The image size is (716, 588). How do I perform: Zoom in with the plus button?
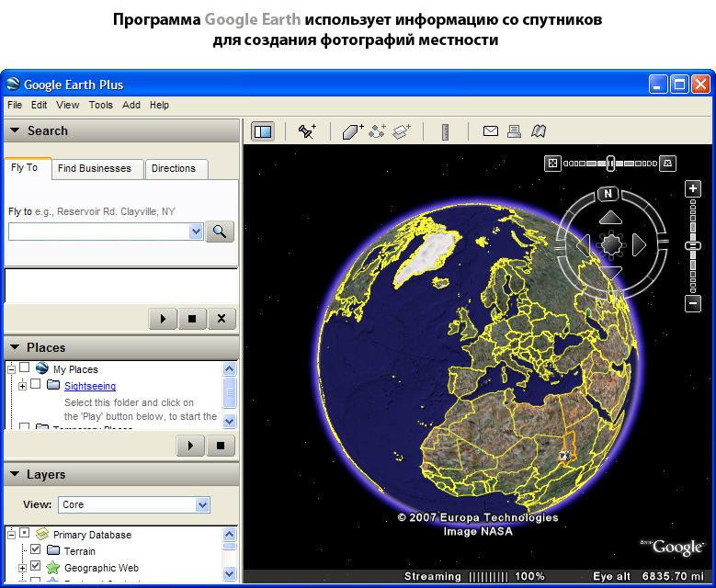[693, 188]
